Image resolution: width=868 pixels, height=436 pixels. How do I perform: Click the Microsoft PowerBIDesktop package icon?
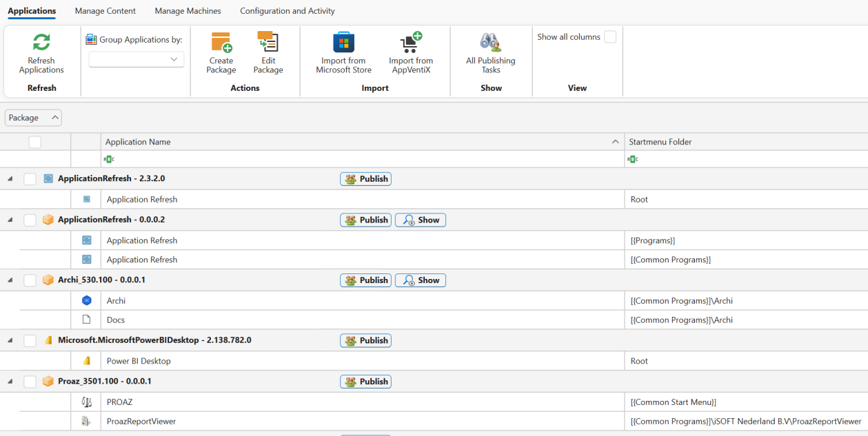48,340
